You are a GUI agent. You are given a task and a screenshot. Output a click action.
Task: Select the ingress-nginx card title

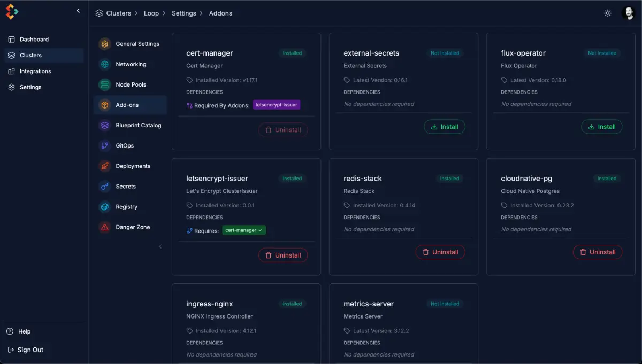coord(210,304)
